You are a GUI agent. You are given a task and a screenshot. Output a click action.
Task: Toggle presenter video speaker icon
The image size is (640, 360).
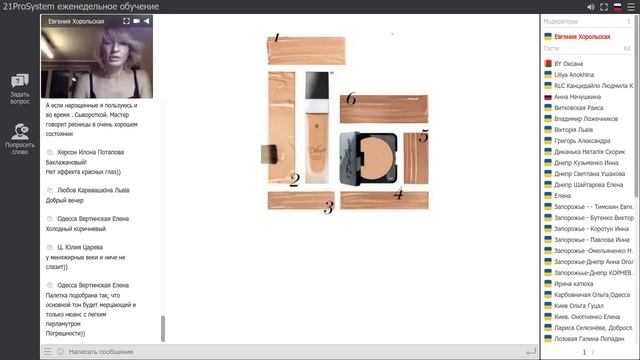[x=146, y=21]
